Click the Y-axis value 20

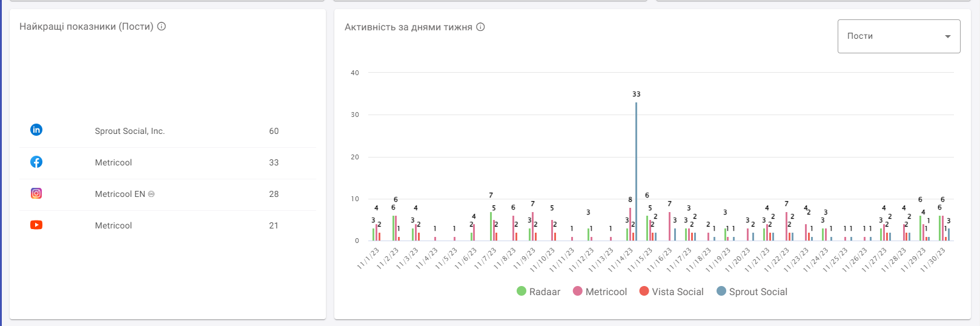355,157
